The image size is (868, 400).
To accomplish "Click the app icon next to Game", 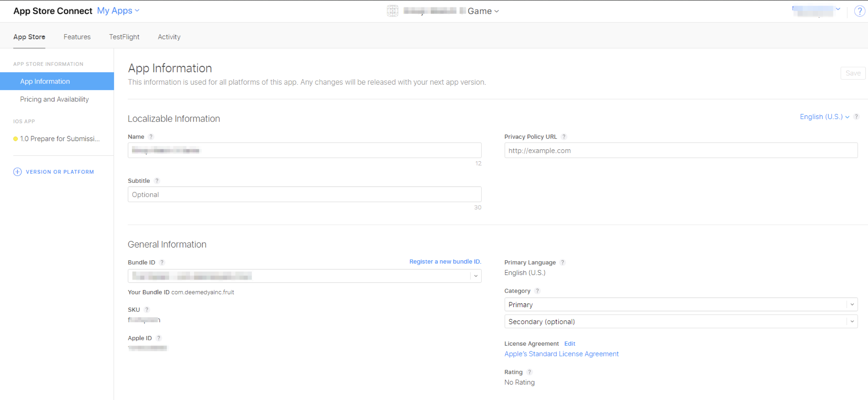I will 392,11.
